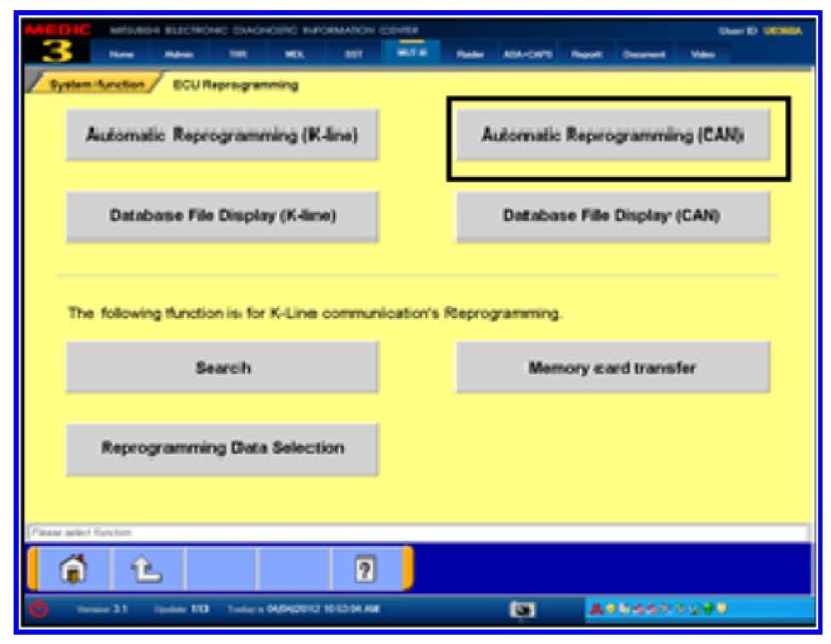Open Database File Display (K-line)

(x=222, y=216)
